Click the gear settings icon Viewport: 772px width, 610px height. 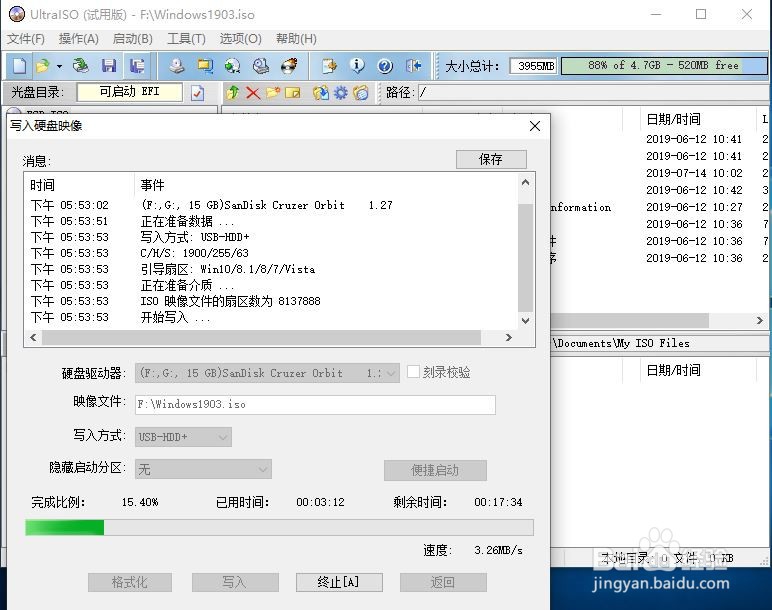point(341,93)
